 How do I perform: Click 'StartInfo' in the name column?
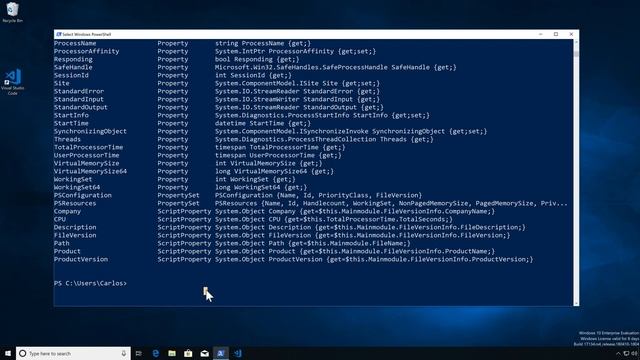point(71,116)
